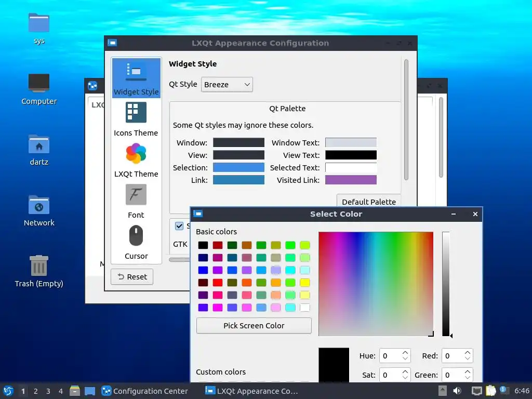
Task: Pick black in Basic colors grid
Action: click(203, 245)
